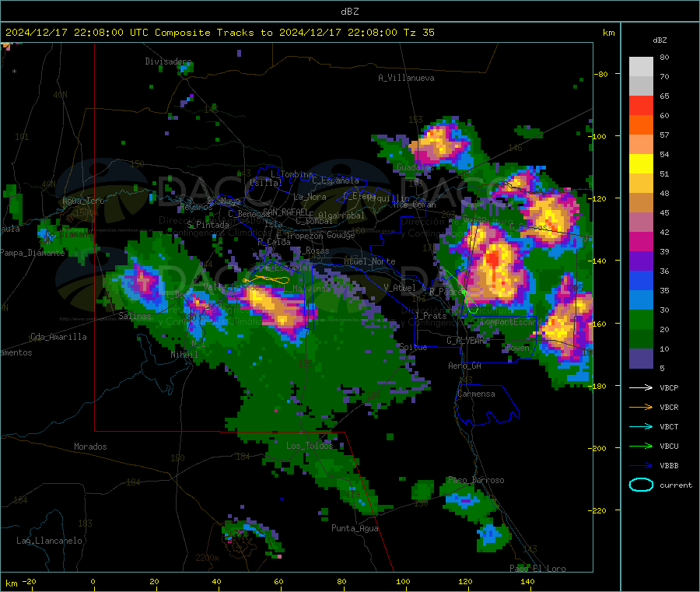Click the '-100' km tick on right axis
Viewport: 700px width, 592px height.
coord(600,136)
